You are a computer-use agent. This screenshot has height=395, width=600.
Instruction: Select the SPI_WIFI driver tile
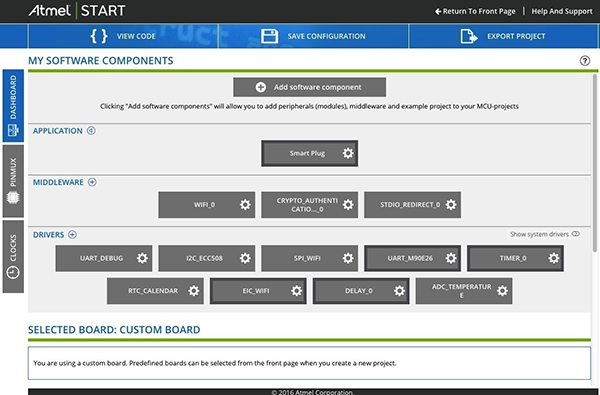click(x=310, y=258)
